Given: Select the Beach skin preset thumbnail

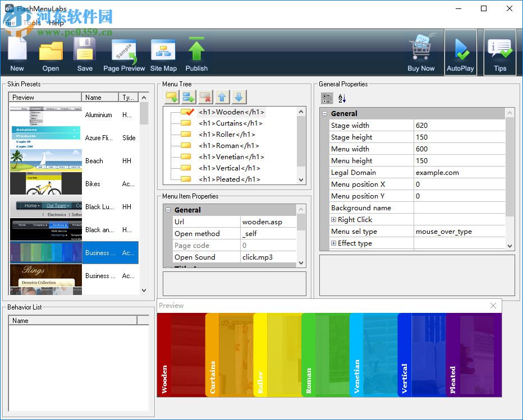Looking at the screenshot, I should click(46, 160).
